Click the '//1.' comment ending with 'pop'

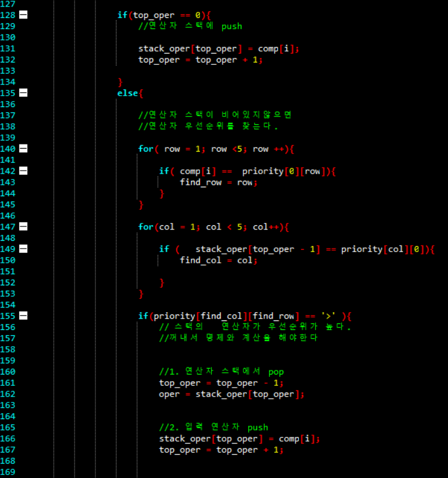tap(221, 372)
